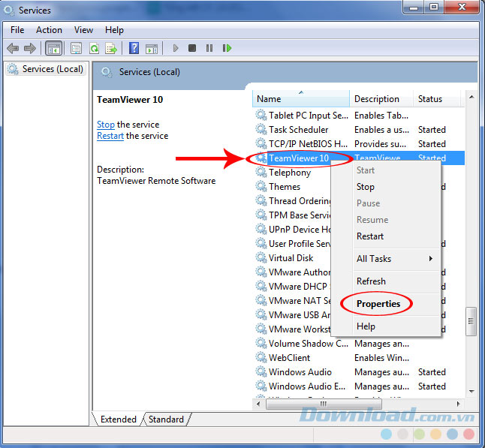Click the Forward arrow toolbar icon
The image size is (485, 448).
click(x=30, y=48)
